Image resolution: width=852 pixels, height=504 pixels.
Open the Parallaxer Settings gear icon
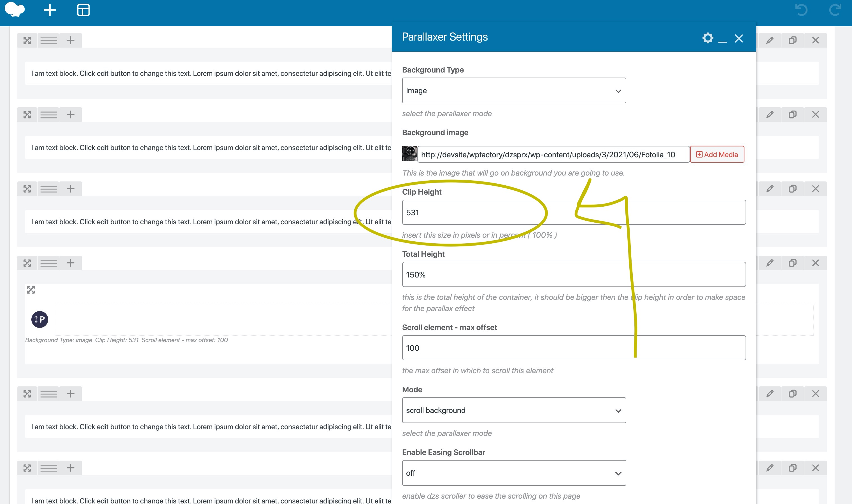point(708,38)
